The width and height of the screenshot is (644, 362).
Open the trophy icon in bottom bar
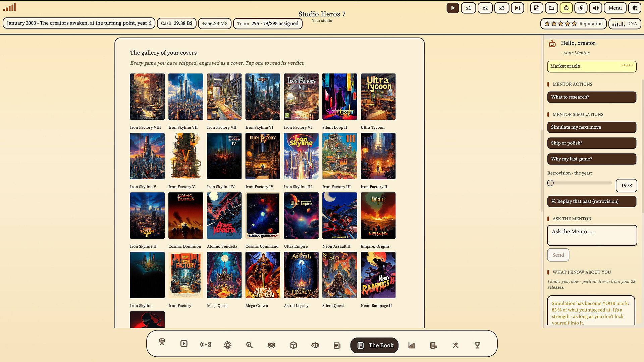477,345
